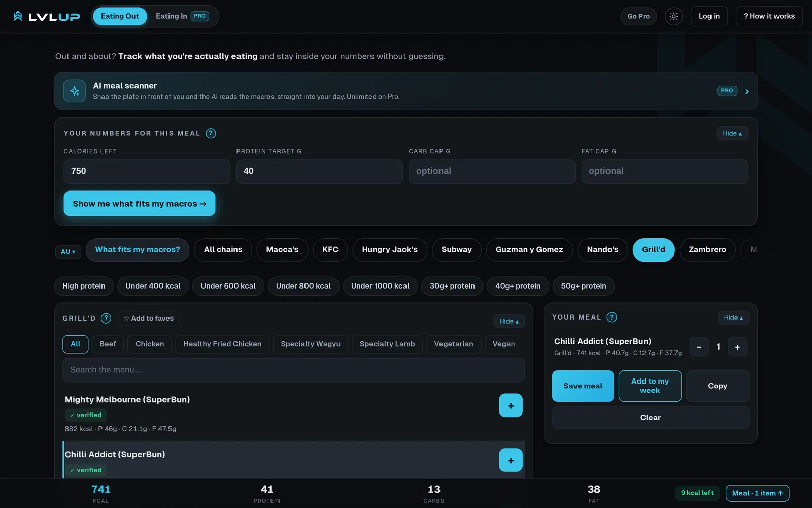
Task: Select the Subway chain
Action: pyautogui.click(x=457, y=250)
